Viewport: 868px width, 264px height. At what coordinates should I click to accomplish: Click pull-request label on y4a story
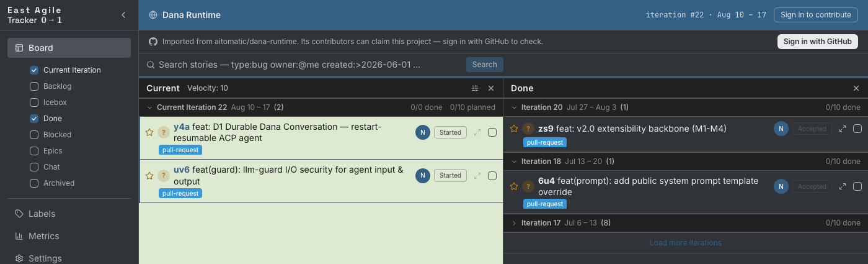click(x=180, y=150)
